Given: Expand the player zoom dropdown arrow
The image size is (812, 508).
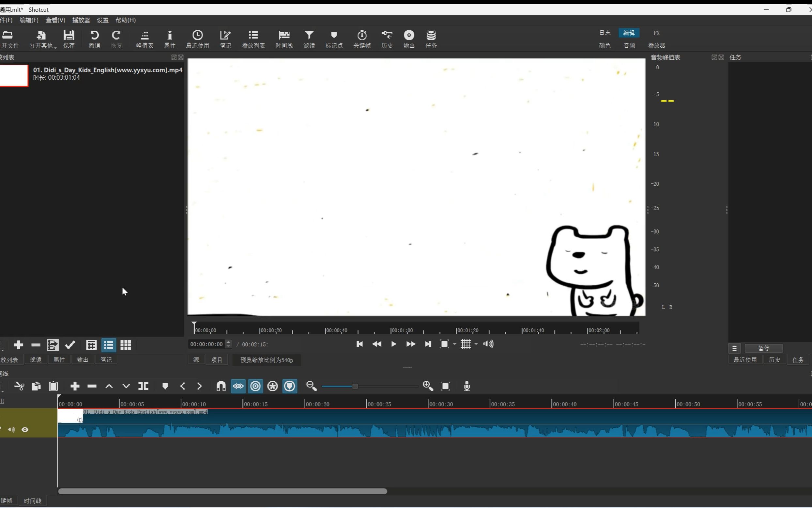Looking at the screenshot, I should click(x=454, y=344).
